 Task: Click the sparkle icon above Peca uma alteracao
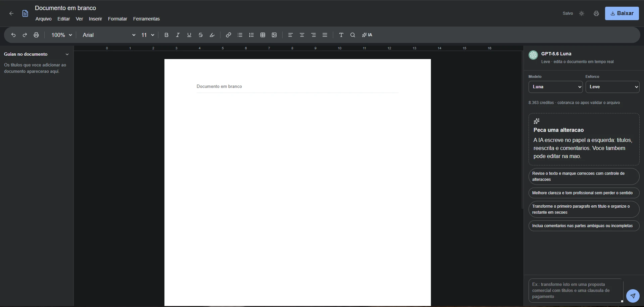(537, 121)
